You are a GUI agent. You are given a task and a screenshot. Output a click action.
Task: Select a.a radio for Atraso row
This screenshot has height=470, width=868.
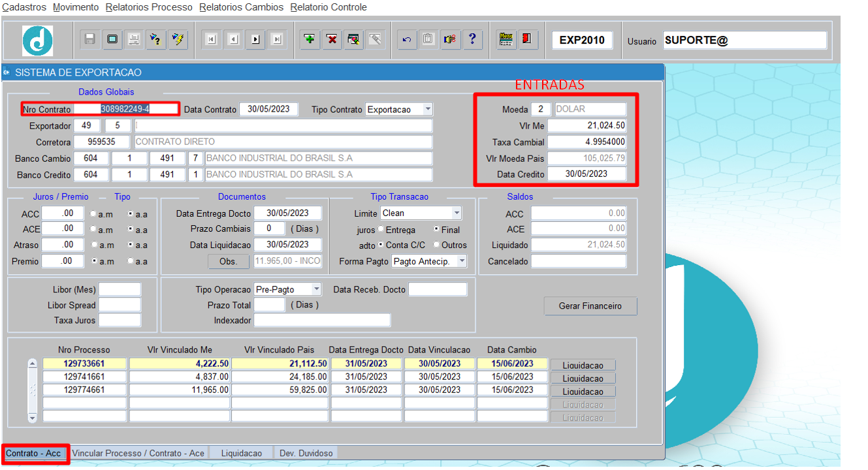pyautogui.click(x=131, y=245)
